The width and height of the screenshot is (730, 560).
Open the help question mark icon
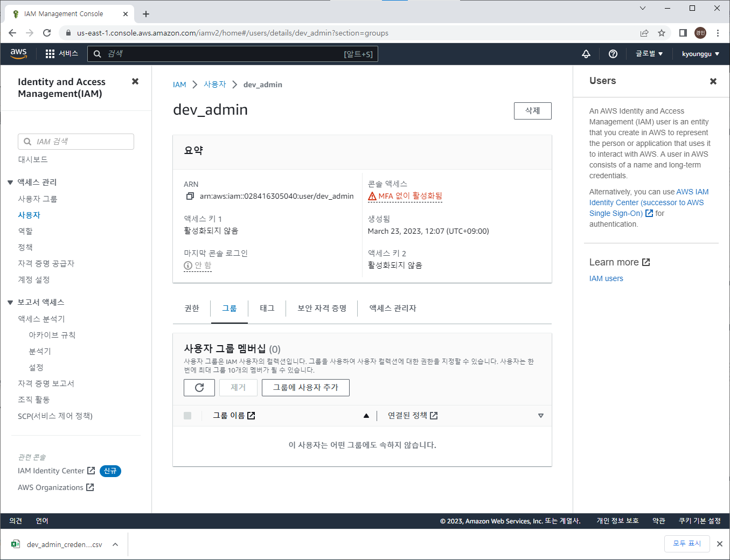pyautogui.click(x=613, y=54)
